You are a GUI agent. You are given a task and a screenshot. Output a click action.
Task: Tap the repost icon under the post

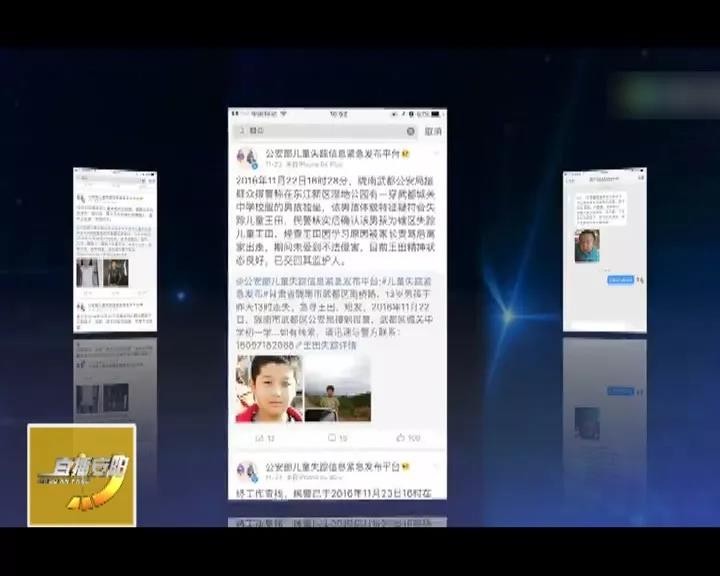click(x=260, y=438)
